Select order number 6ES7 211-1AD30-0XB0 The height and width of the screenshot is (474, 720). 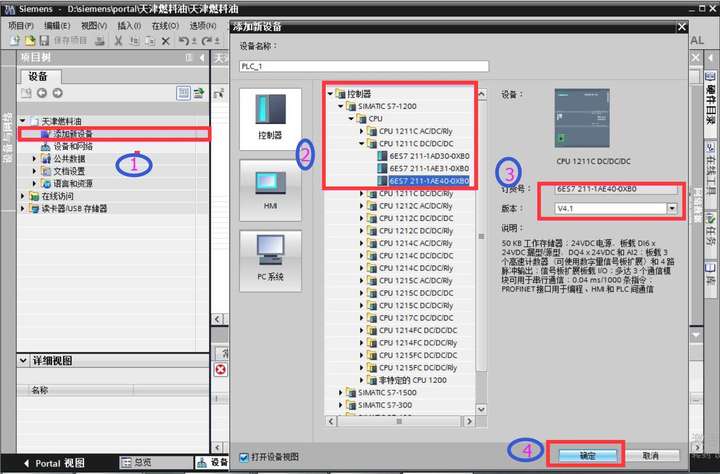[429, 156]
